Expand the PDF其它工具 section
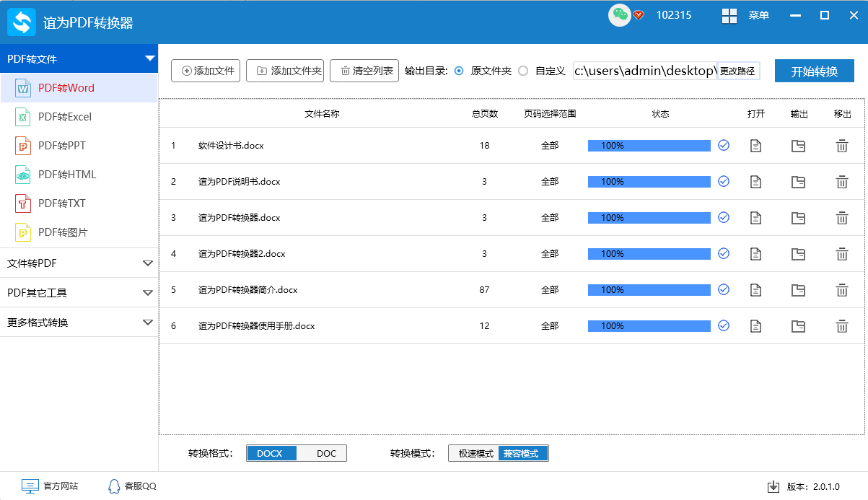 click(79, 293)
